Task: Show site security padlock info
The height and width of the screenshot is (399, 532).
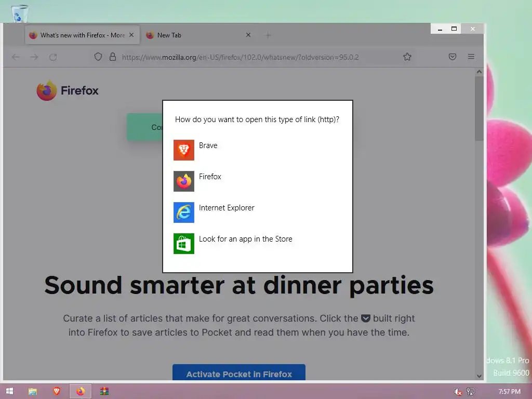Action: [113, 57]
